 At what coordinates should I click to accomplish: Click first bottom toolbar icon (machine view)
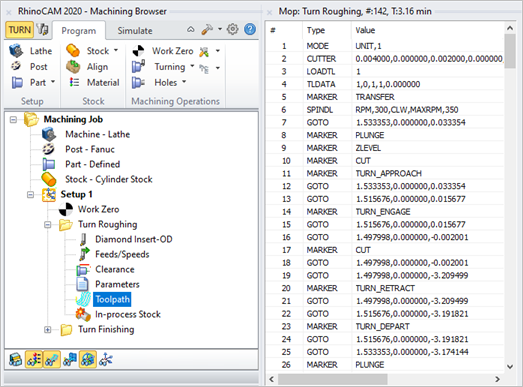[x=15, y=360]
